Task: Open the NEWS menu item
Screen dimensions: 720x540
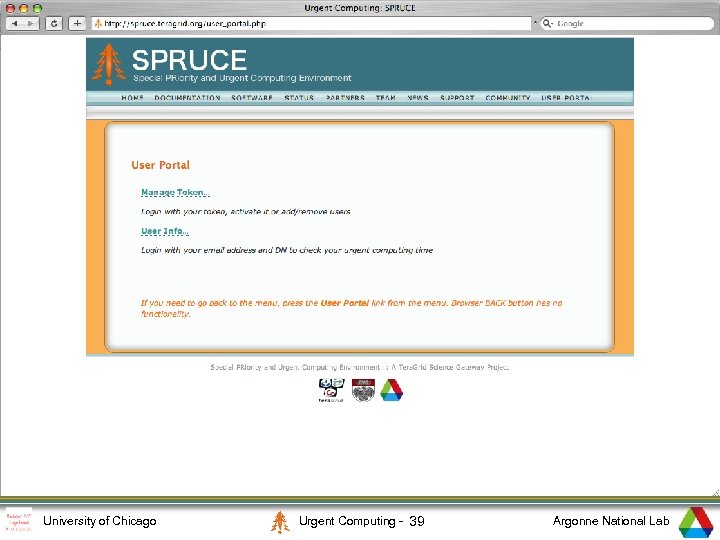Action: [x=418, y=98]
